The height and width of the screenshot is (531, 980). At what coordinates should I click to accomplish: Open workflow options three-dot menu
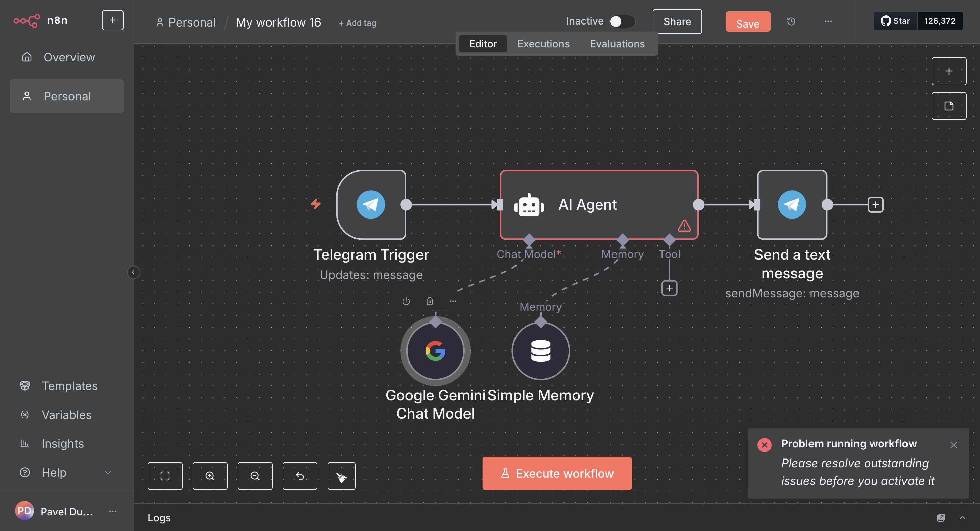(828, 22)
